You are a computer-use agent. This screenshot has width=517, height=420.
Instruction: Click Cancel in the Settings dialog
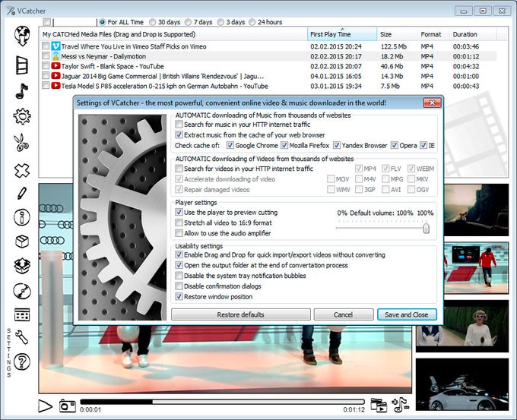343,314
